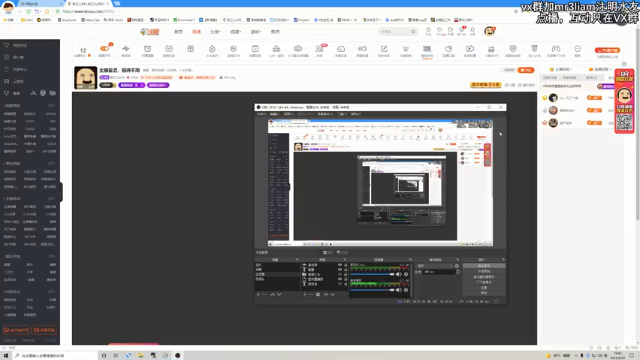Viewport: 640px width, 360px height.
Task: Click the orange follow button beside the stream title
Action: point(526,70)
